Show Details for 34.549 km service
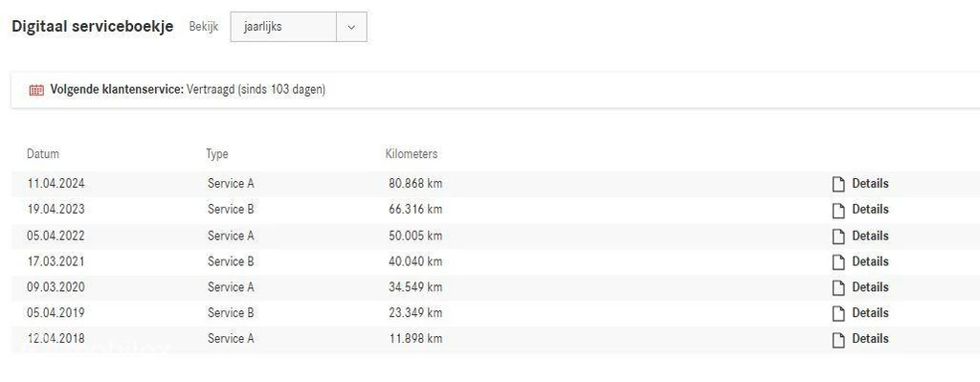The height and width of the screenshot is (382, 980). 870,287
